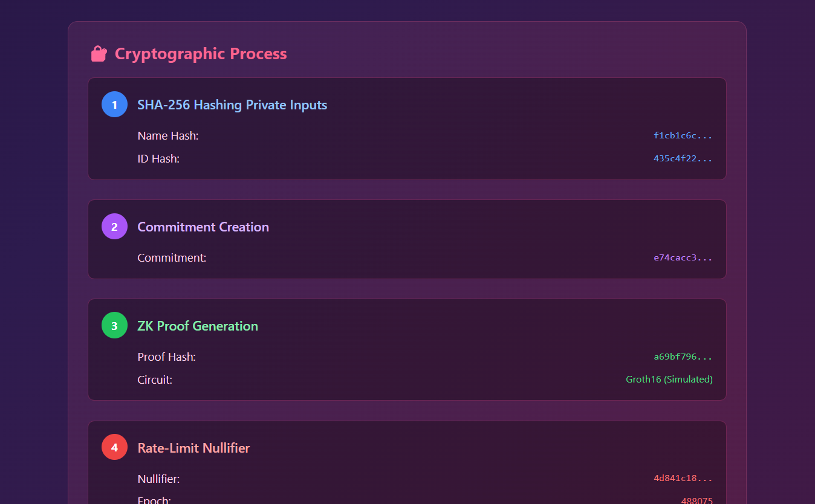Click the Circuit label

[155, 380]
